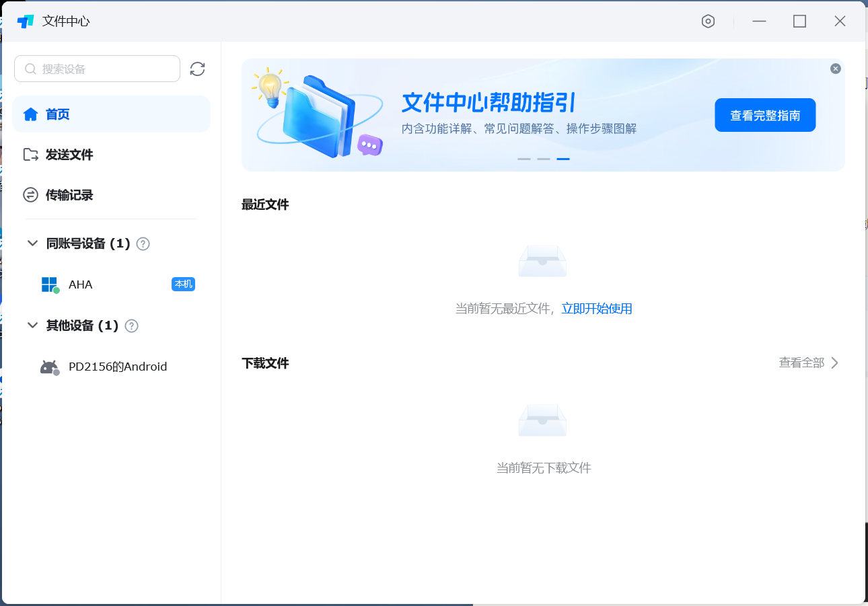Screen dimensions: 868x606
Task: Click the 同账号设备 help question-mark icon
Action: 143,244
